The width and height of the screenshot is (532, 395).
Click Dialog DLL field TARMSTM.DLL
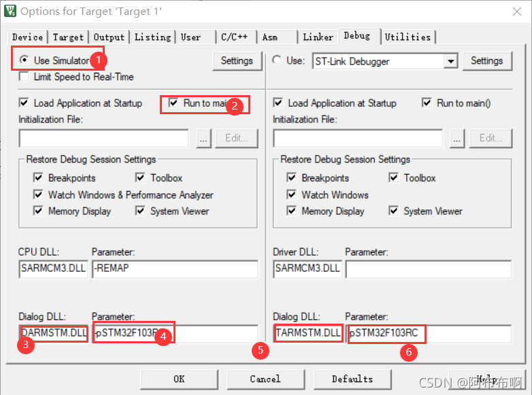tap(307, 334)
